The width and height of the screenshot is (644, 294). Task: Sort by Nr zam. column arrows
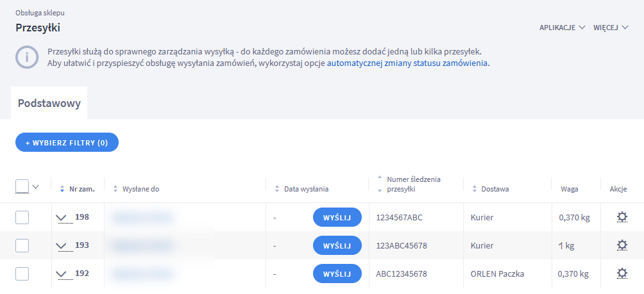click(x=62, y=189)
